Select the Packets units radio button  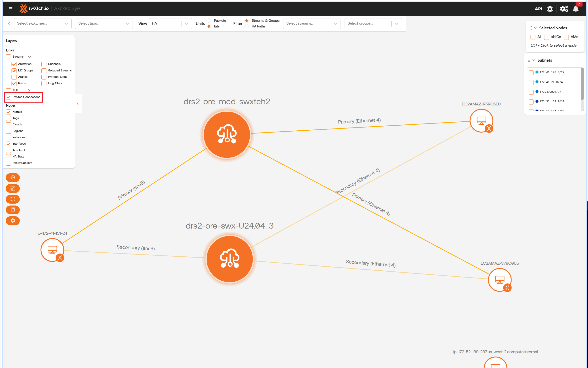(209, 20)
